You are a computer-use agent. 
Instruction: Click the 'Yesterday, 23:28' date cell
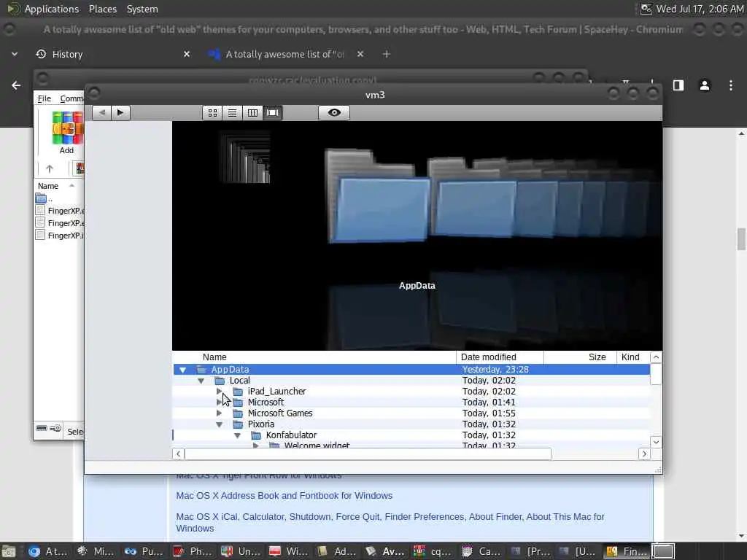point(495,370)
